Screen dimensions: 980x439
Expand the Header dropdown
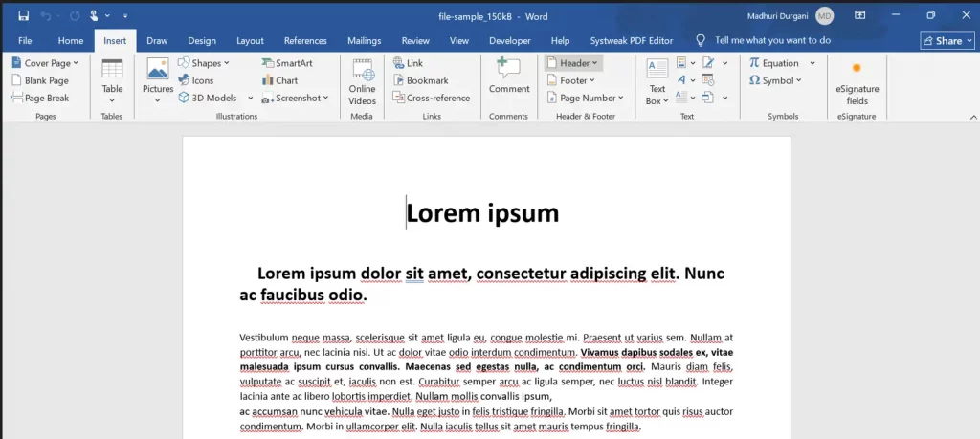[x=572, y=63]
